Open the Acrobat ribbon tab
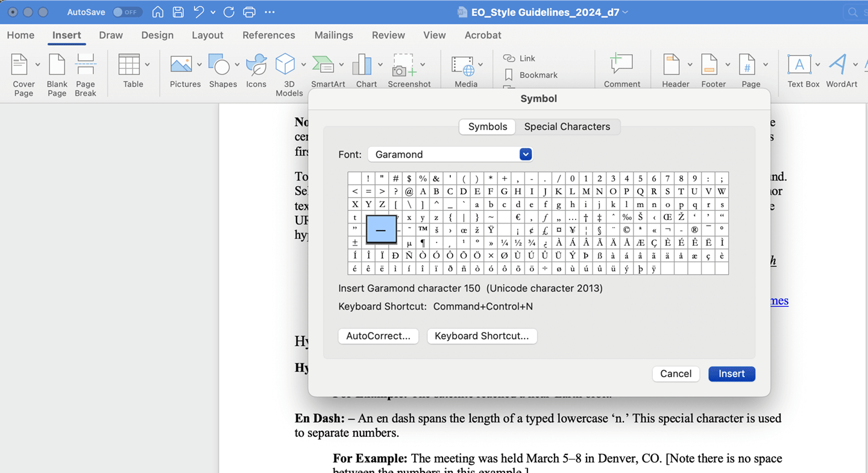Viewport: 868px width, 473px height. click(483, 35)
